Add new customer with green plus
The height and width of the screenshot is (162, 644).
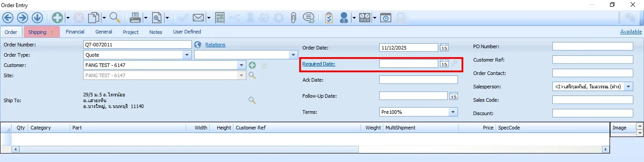coord(252,66)
